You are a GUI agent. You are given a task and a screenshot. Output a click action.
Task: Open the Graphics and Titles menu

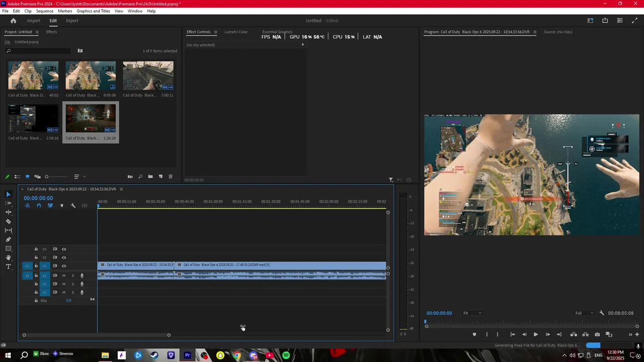(x=93, y=11)
